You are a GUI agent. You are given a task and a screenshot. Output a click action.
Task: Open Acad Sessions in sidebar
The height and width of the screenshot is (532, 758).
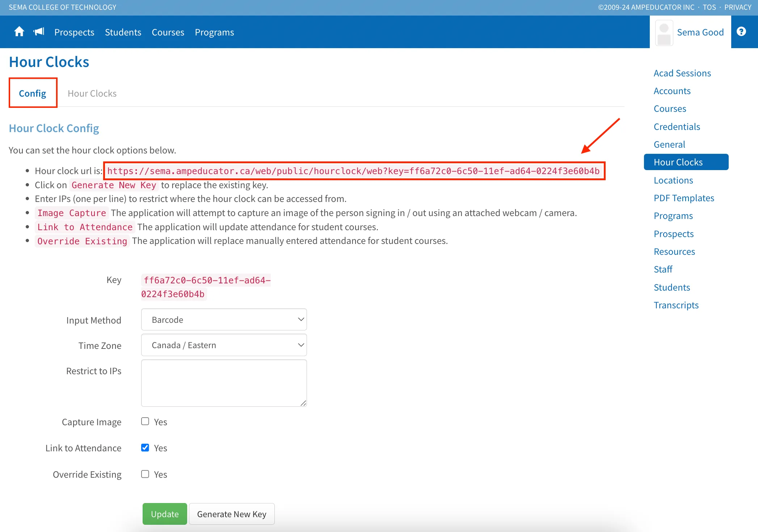pyautogui.click(x=682, y=73)
